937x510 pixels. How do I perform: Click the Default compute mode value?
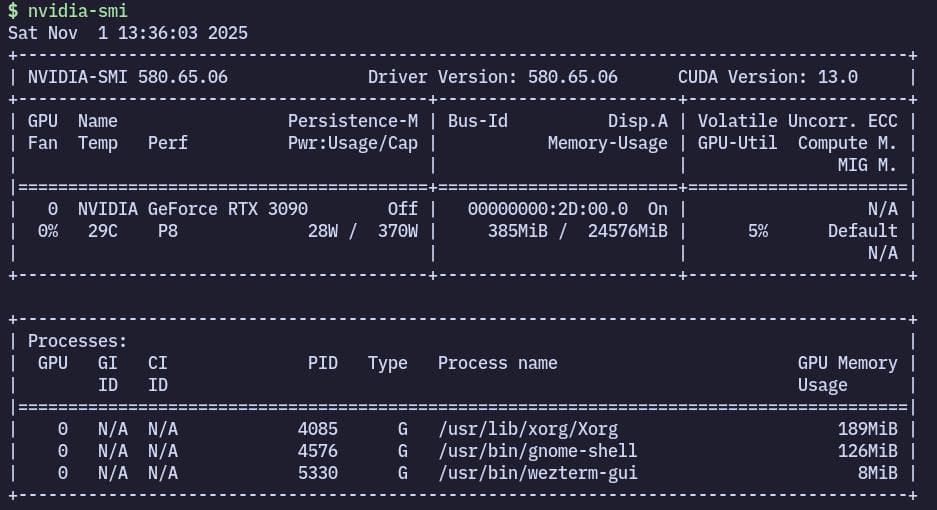(x=862, y=231)
